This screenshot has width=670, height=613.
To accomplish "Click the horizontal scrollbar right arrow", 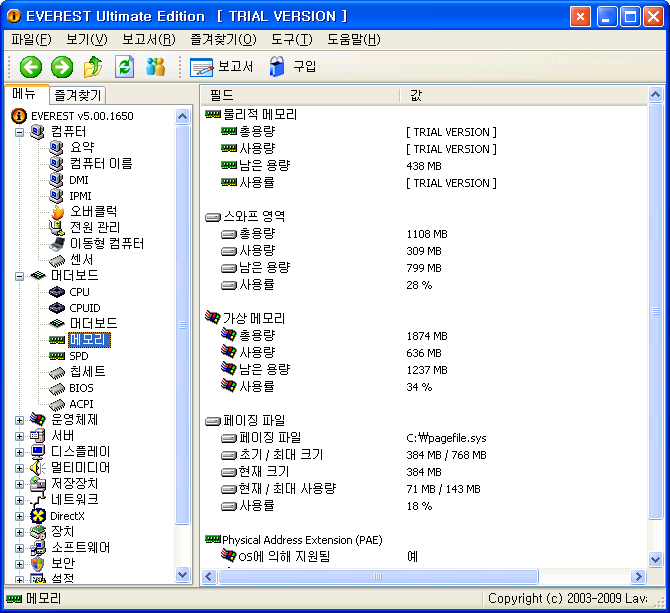I will coord(638,577).
